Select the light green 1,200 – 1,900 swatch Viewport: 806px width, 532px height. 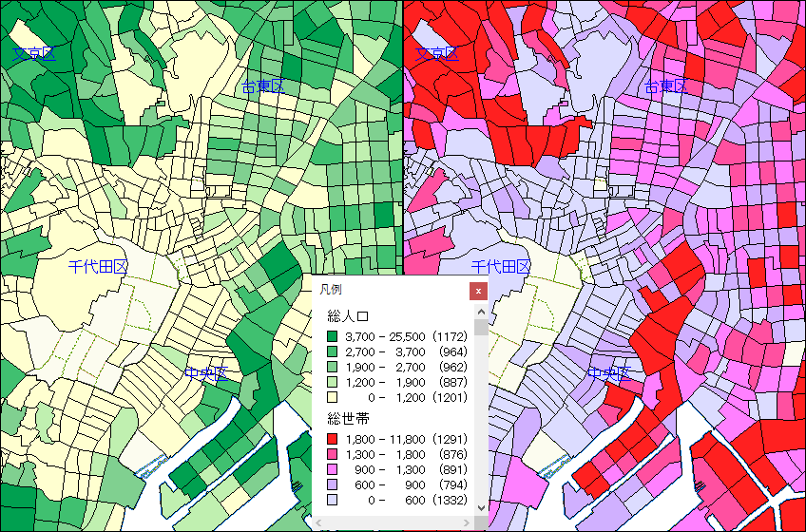point(332,383)
